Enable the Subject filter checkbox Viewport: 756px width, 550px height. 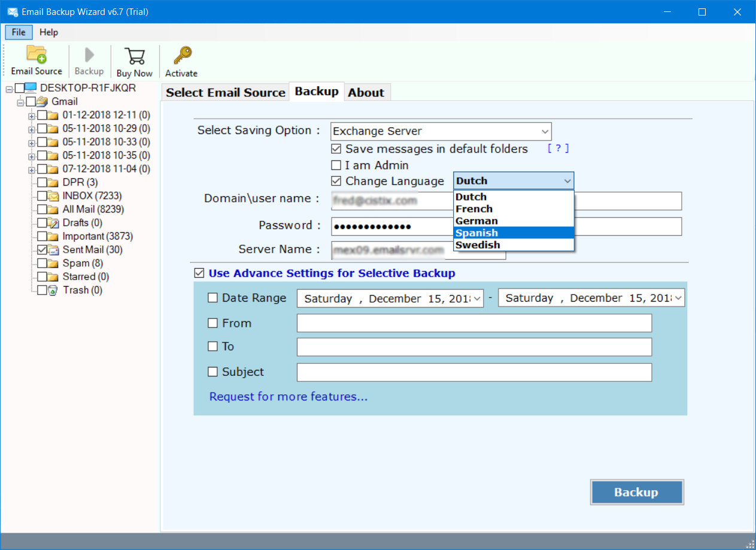212,372
